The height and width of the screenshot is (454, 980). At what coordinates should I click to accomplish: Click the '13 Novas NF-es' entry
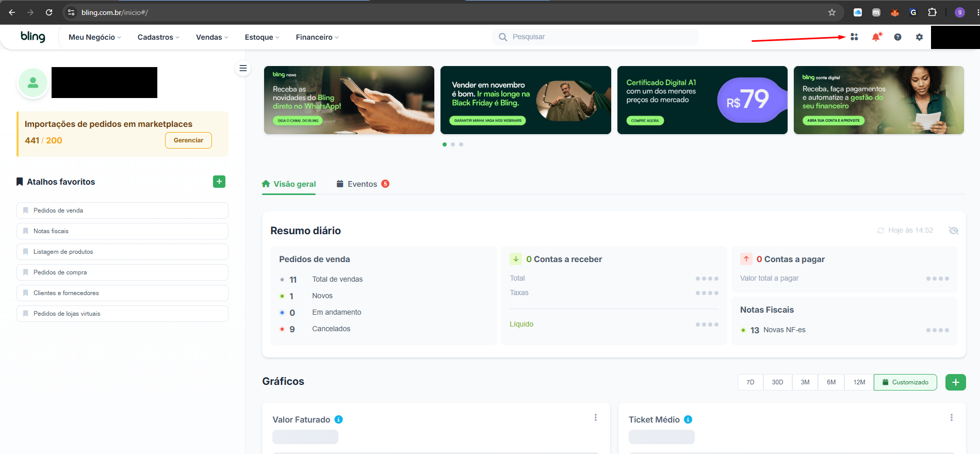click(773, 330)
